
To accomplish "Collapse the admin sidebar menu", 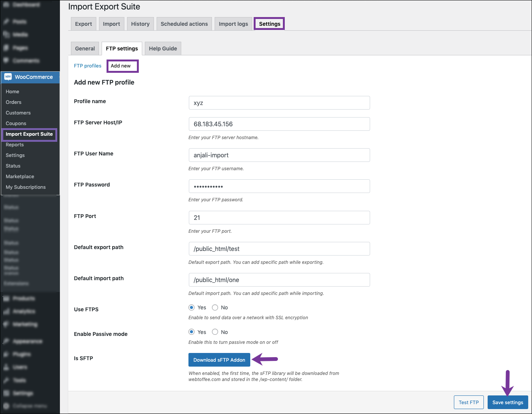I will point(6,406).
